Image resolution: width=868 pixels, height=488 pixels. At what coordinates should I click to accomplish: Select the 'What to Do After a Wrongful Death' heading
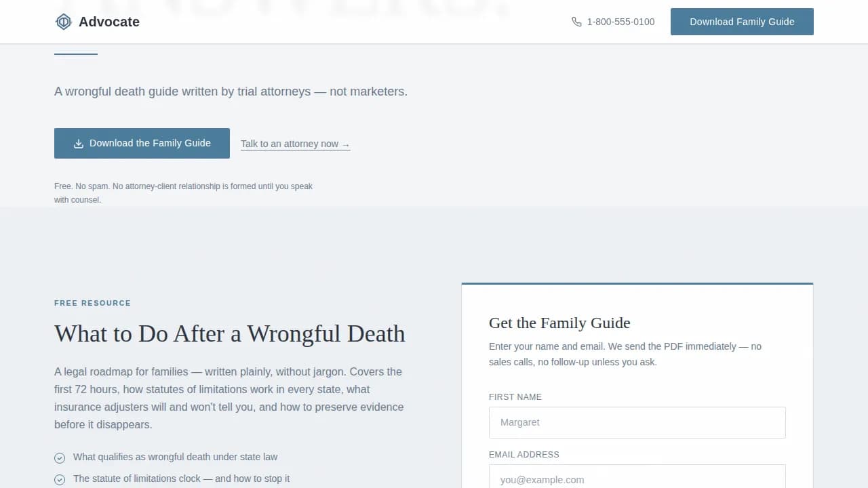click(x=230, y=333)
